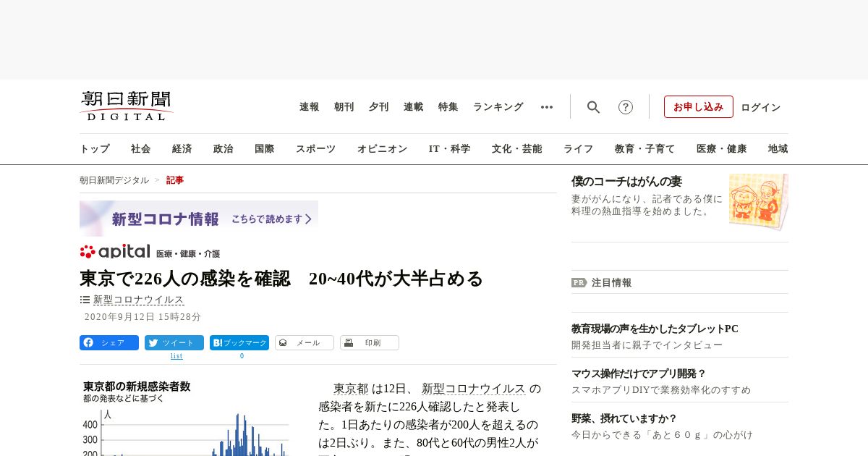Go to ライフ section tab
Viewport: 868px width, 456px height.
(x=579, y=149)
